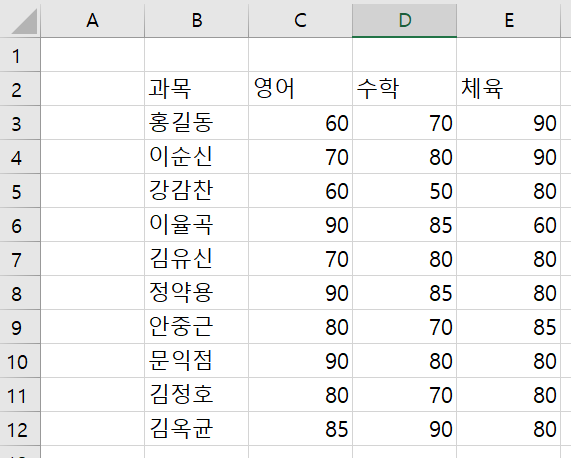Click 강감찬's 체육 score 80
This screenshot has height=458, width=571.
point(509,191)
